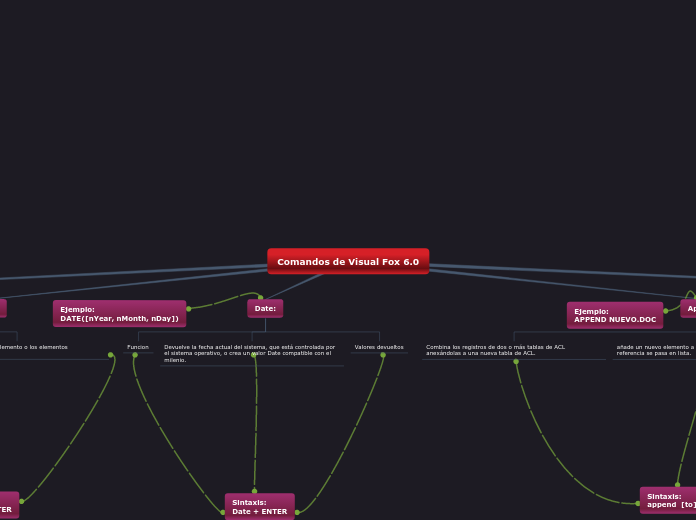Select the text starting 'Devuelve la fecha actual del sistema'

[249, 353]
